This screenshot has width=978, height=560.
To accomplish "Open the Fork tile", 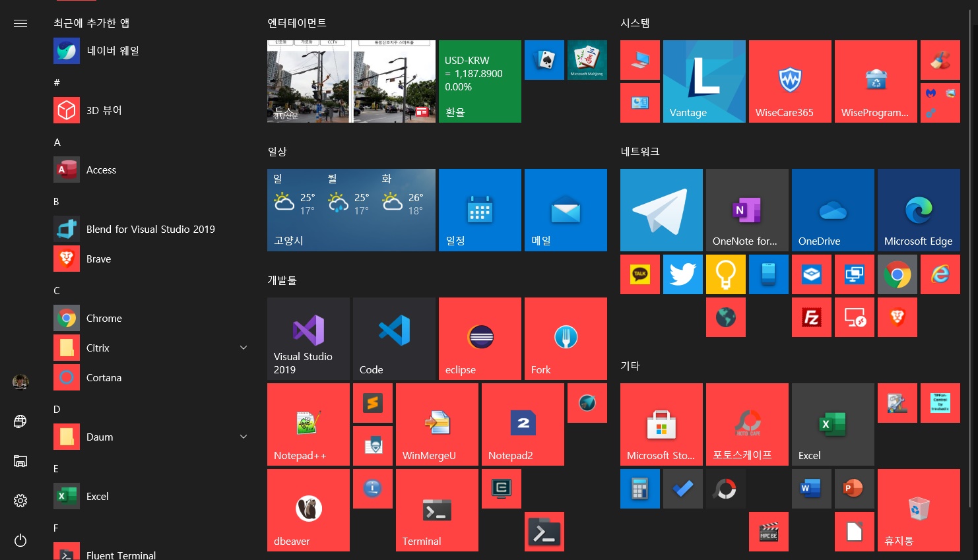I will tap(566, 338).
